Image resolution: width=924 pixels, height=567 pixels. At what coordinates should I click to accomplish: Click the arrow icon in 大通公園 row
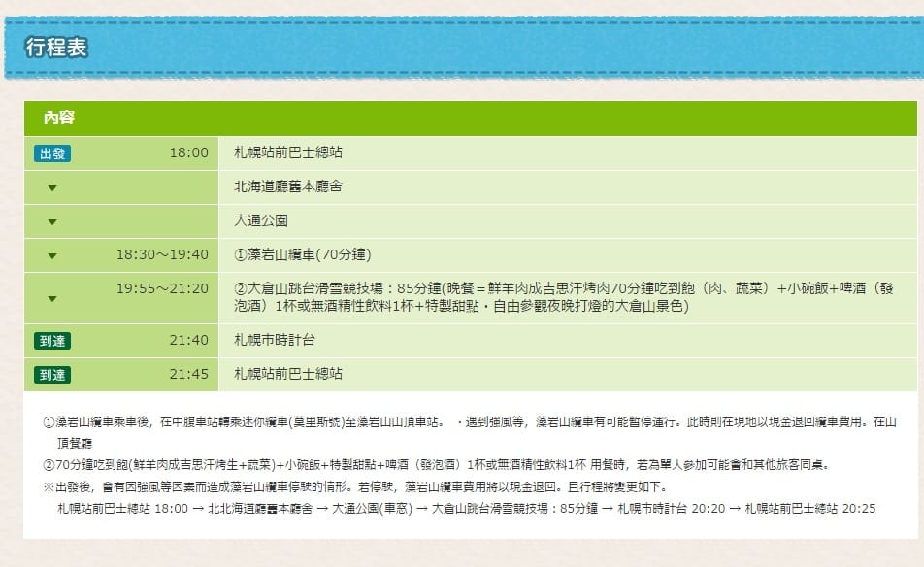tap(52, 222)
